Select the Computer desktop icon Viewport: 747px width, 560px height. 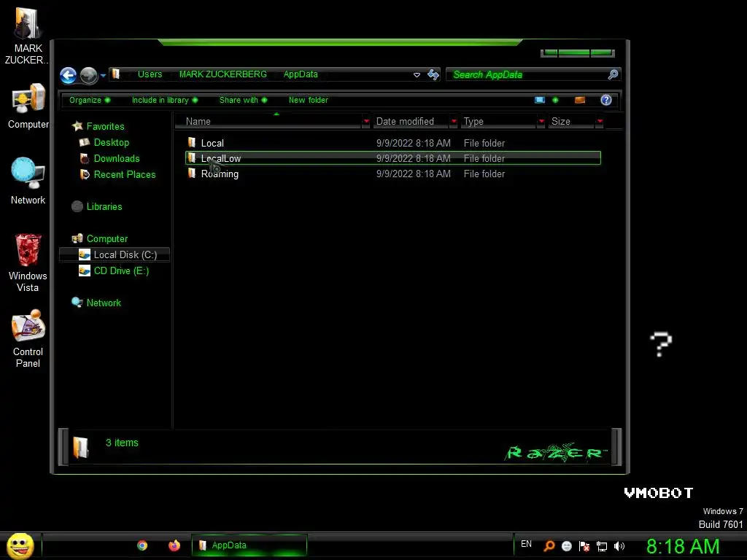coord(28,106)
